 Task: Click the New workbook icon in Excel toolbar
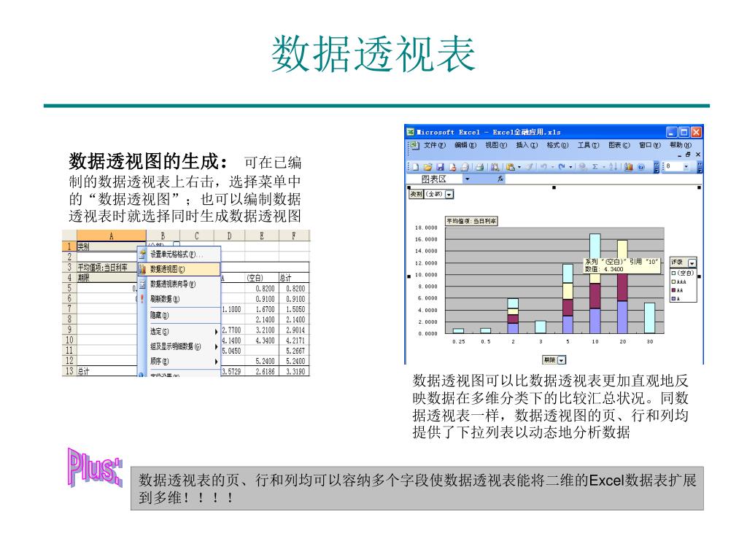pyautogui.click(x=414, y=167)
